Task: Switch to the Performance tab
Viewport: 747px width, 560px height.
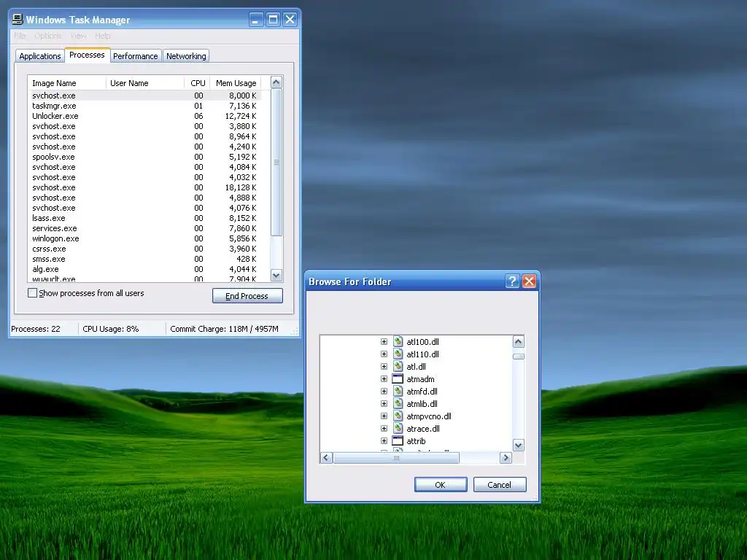Action: (135, 56)
